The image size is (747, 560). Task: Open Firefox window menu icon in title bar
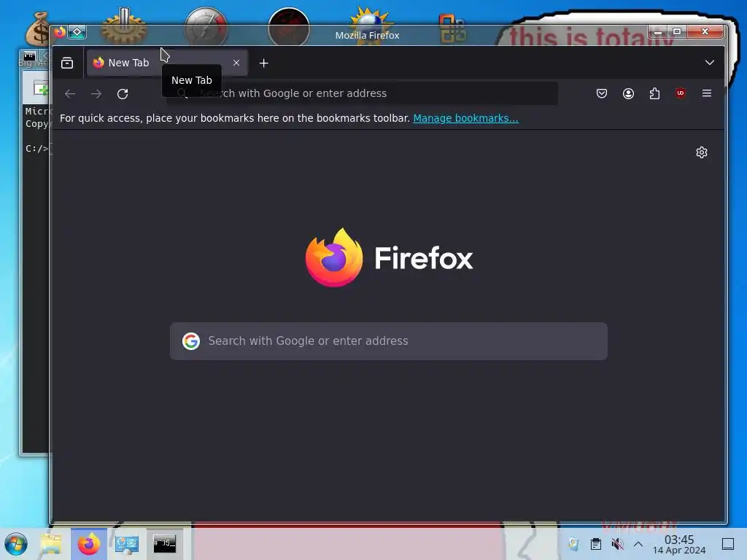(60, 32)
